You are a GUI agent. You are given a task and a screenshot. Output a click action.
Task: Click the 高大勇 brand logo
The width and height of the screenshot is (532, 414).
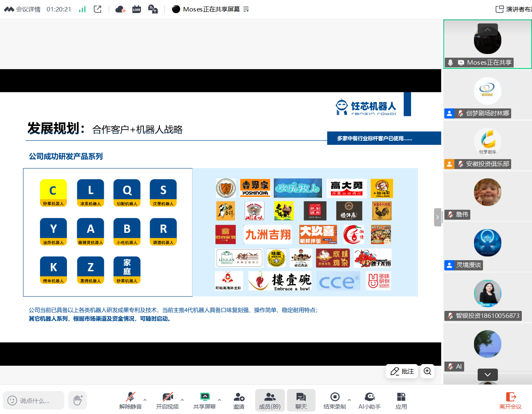(347, 188)
